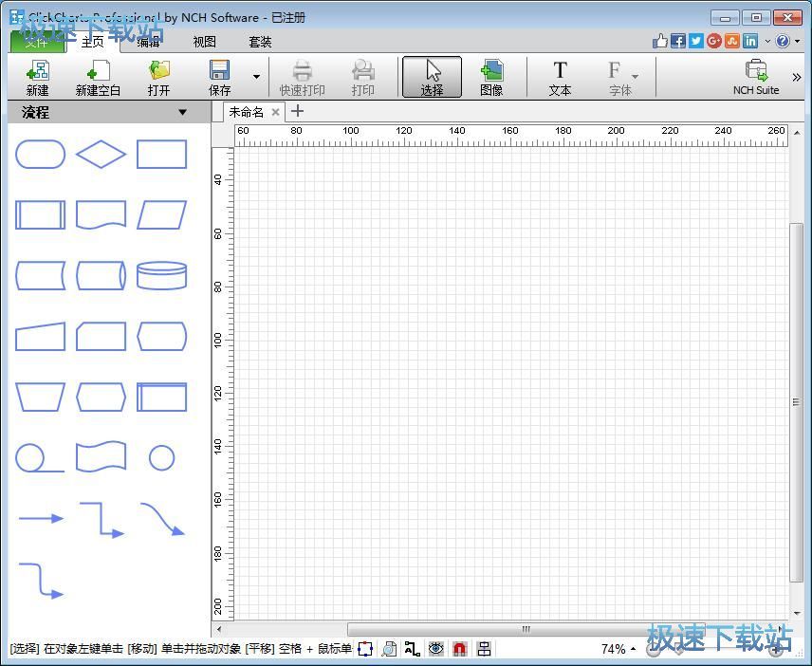Expand the toolbar overflow chevron
The height and width of the screenshot is (666, 812).
coord(797,77)
